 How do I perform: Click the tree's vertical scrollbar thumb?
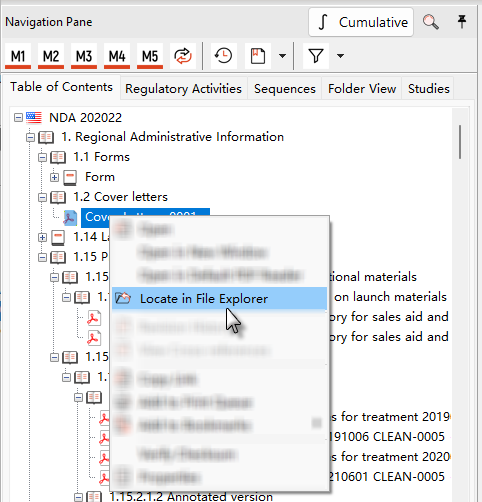click(460, 142)
